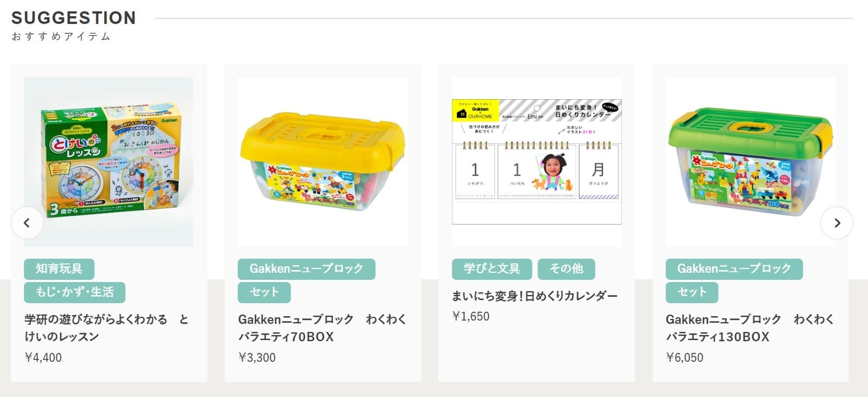Image resolution: width=868 pixels, height=397 pixels.
Task: Click the next carousel arrow
Action: 837,222
